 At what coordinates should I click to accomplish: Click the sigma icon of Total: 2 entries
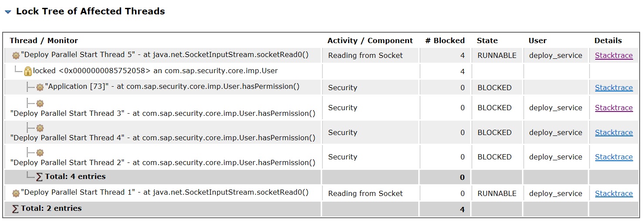[x=15, y=209]
